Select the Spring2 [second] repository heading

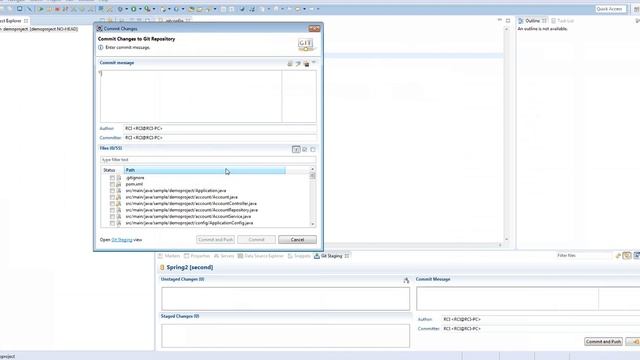coord(190,267)
